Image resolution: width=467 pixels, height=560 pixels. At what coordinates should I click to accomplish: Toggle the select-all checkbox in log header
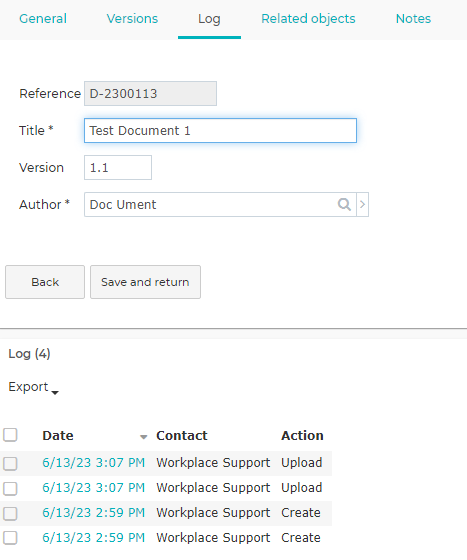click(10, 435)
